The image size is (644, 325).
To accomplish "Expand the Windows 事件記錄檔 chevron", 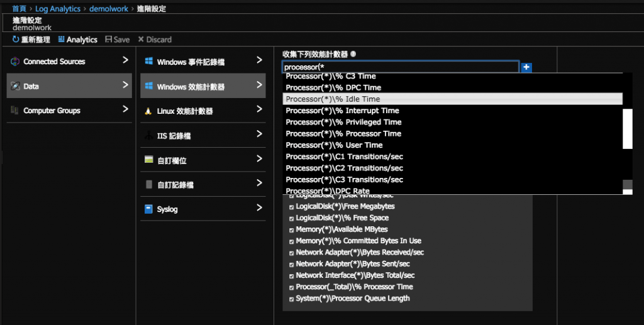I will (x=259, y=60).
